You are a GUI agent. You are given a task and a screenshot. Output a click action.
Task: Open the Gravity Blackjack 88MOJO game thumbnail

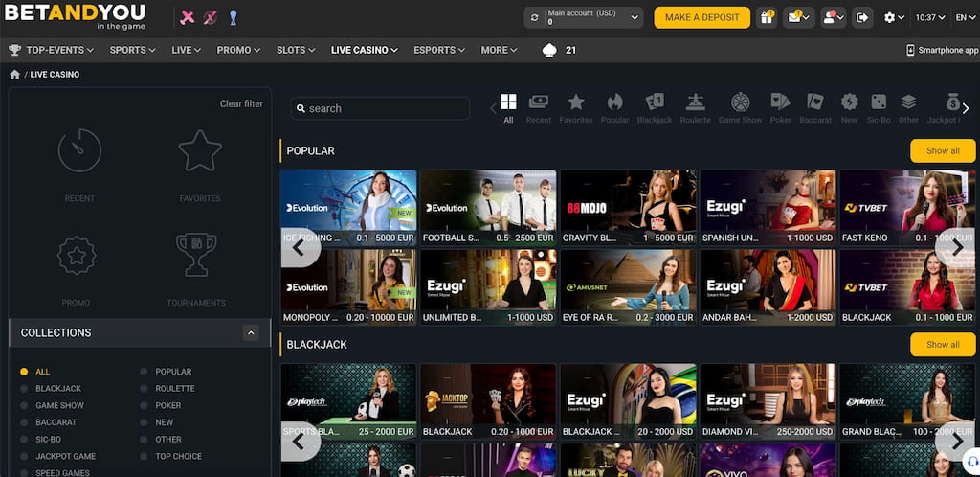(x=628, y=208)
